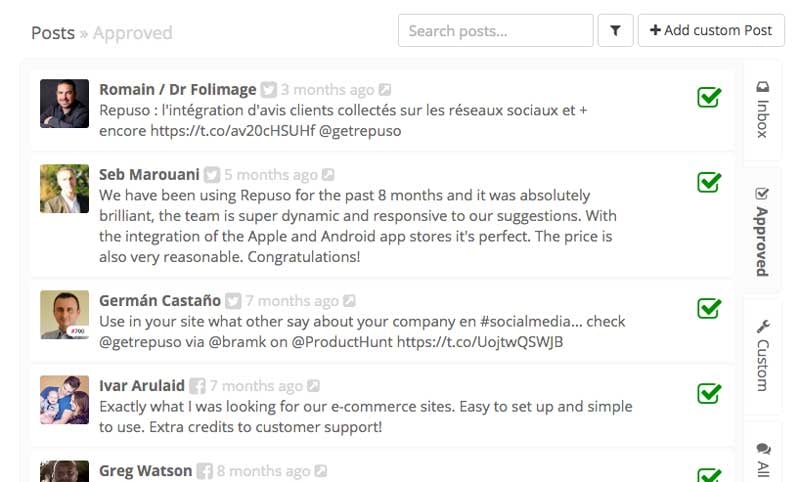800x482 pixels.
Task: Focus the Search posts input field
Action: (495, 31)
